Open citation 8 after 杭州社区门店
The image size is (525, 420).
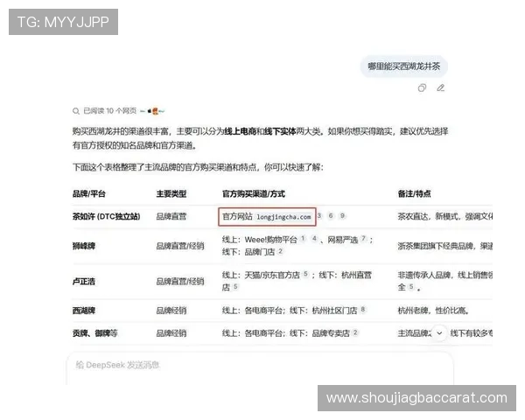(363, 310)
